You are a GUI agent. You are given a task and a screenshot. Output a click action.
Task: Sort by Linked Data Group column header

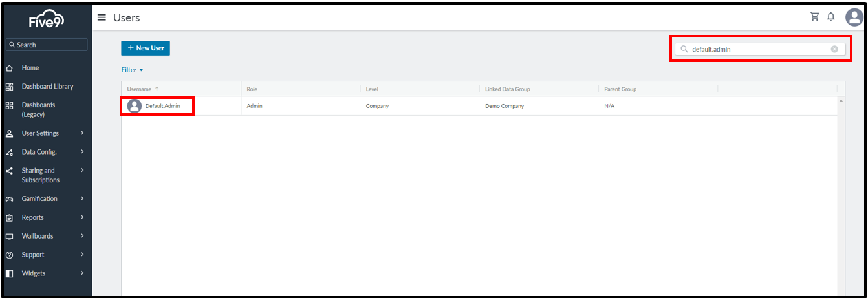pyautogui.click(x=507, y=89)
